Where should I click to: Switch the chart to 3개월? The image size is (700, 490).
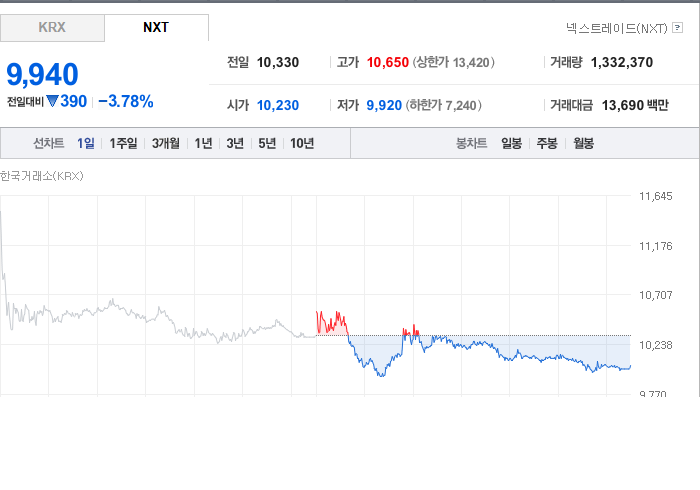point(166,143)
